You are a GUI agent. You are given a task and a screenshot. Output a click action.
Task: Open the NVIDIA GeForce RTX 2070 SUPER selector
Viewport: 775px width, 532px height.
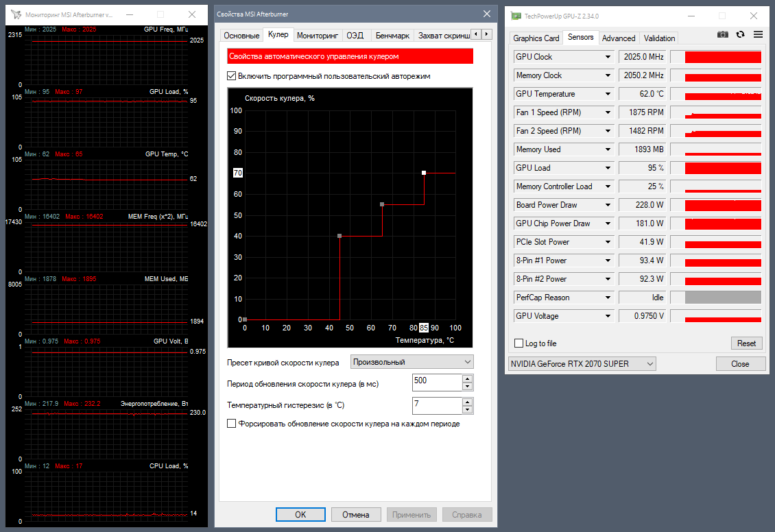tap(582, 364)
